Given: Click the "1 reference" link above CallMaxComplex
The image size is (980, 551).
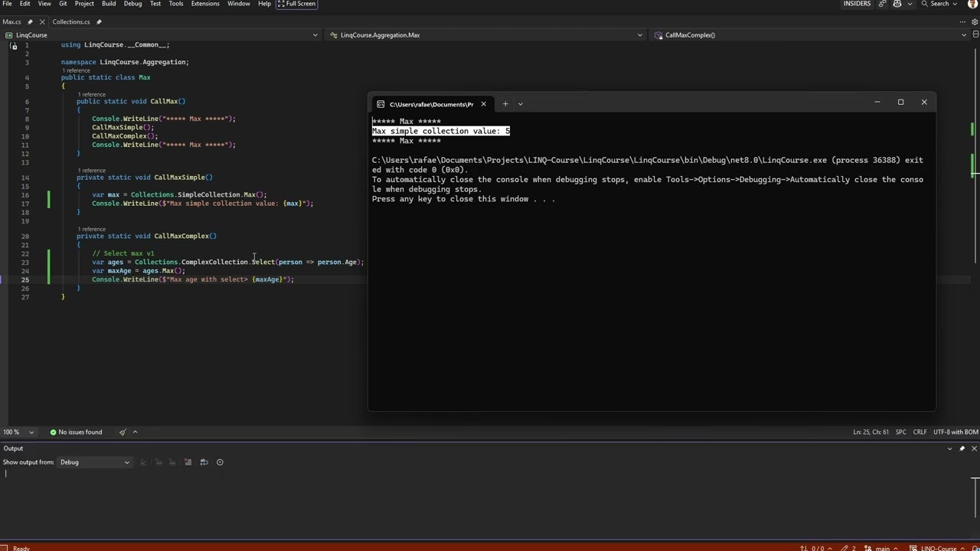Looking at the screenshot, I should click(x=91, y=229).
